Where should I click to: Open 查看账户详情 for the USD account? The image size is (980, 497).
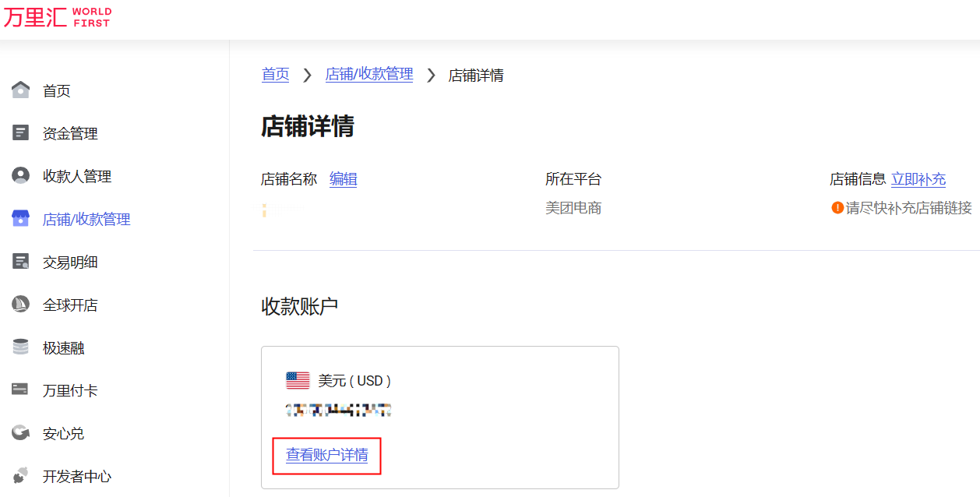coord(326,456)
